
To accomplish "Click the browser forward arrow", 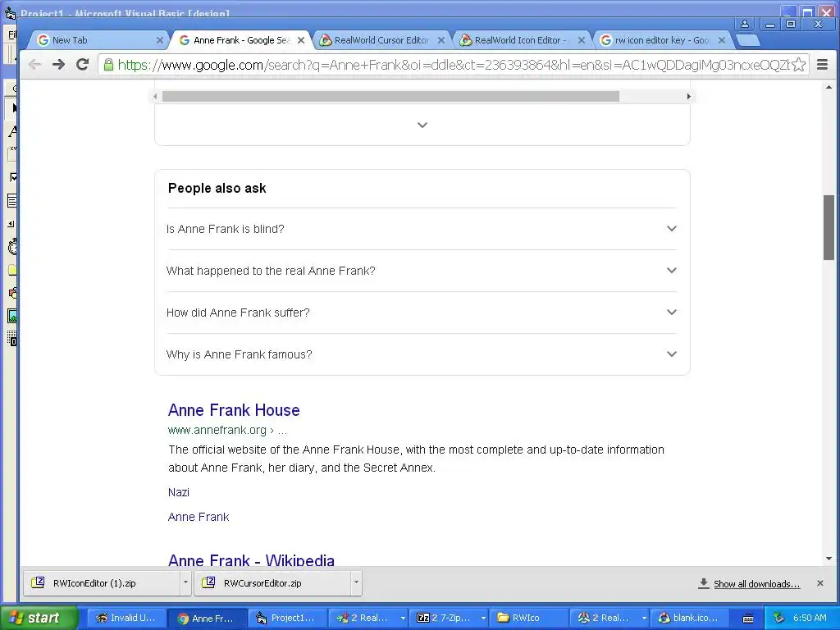I will tap(58, 65).
